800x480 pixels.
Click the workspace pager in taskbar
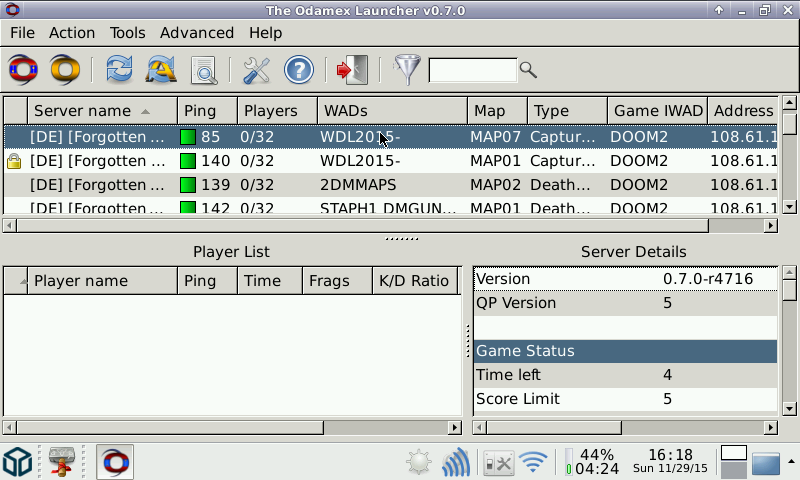(x=734, y=462)
